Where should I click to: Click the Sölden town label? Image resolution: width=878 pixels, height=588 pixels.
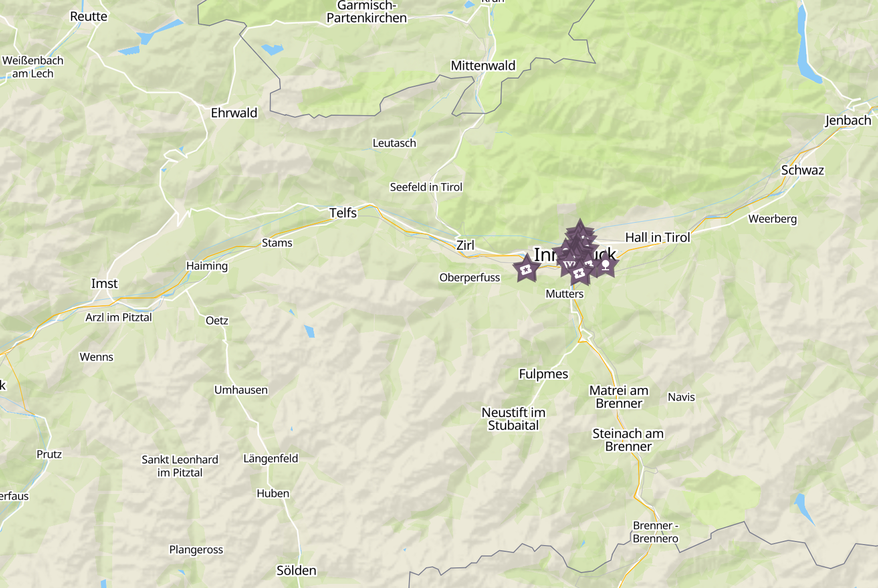click(296, 570)
